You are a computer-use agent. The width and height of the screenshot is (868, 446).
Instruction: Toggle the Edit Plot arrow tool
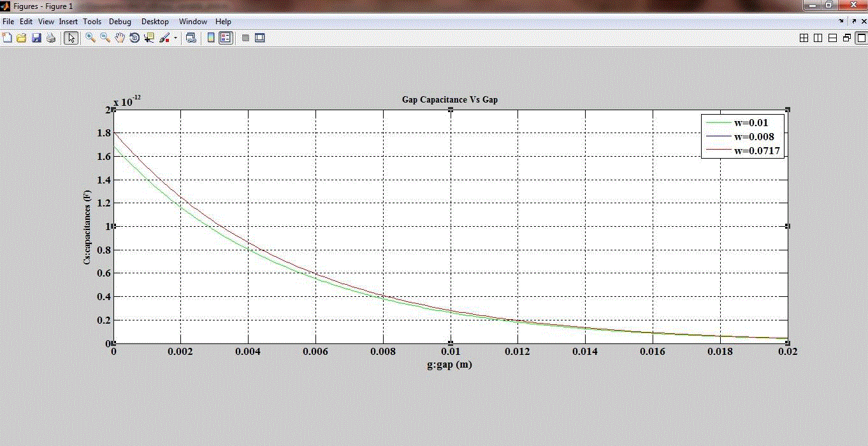[71, 38]
